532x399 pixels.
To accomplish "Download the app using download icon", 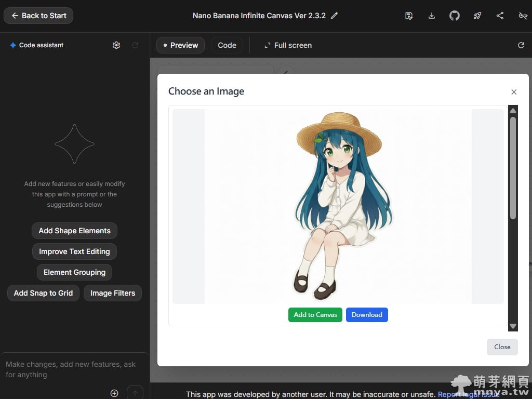I will pyautogui.click(x=432, y=16).
